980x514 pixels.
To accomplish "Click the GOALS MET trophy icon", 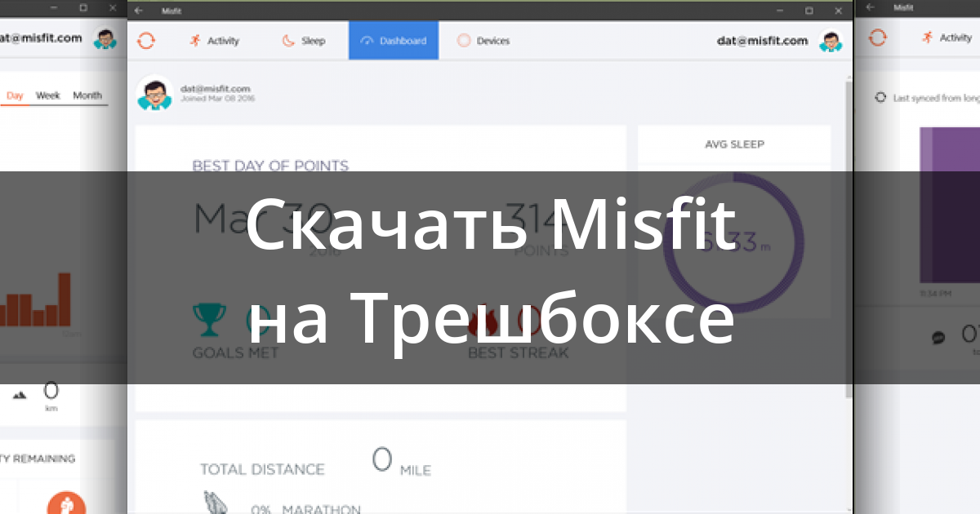I will click(x=209, y=319).
